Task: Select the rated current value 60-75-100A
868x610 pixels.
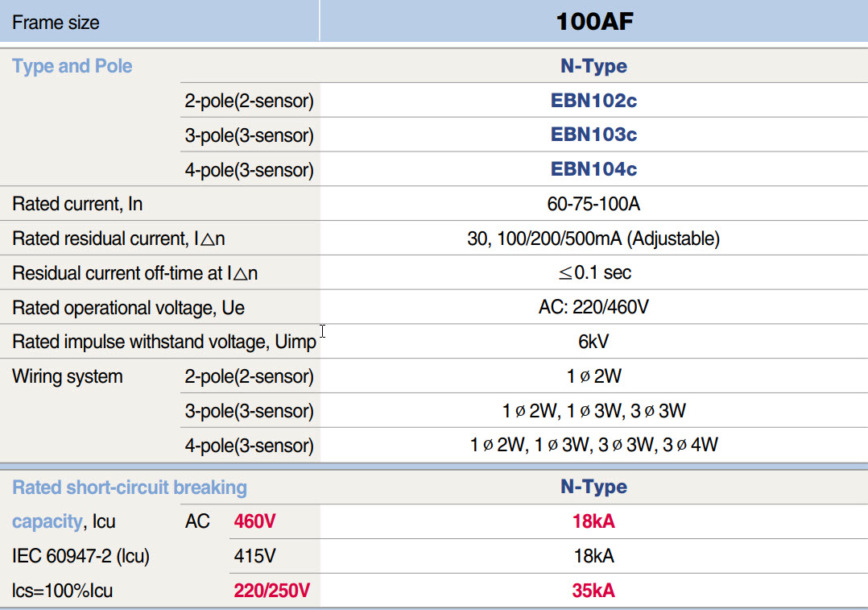Action: coord(593,204)
